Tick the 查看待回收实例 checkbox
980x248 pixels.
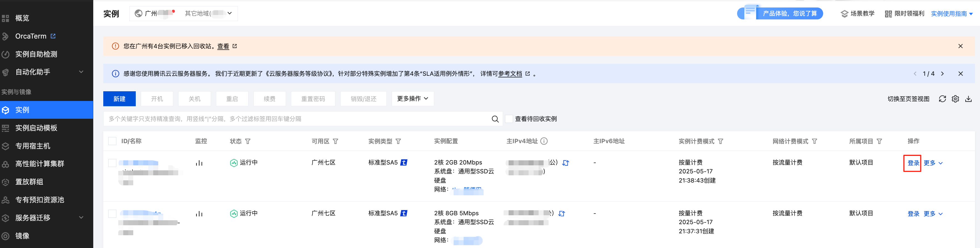click(x=509, y=119)
